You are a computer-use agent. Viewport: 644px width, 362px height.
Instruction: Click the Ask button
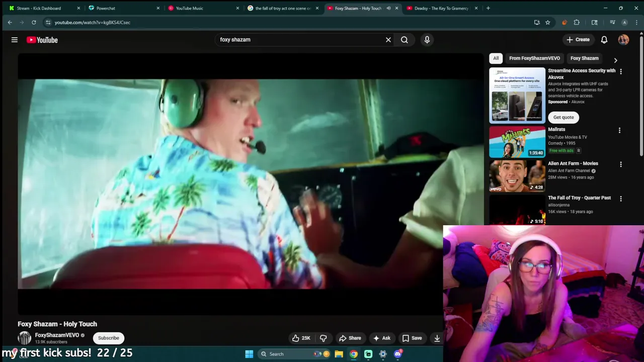(x=381, y=338)
